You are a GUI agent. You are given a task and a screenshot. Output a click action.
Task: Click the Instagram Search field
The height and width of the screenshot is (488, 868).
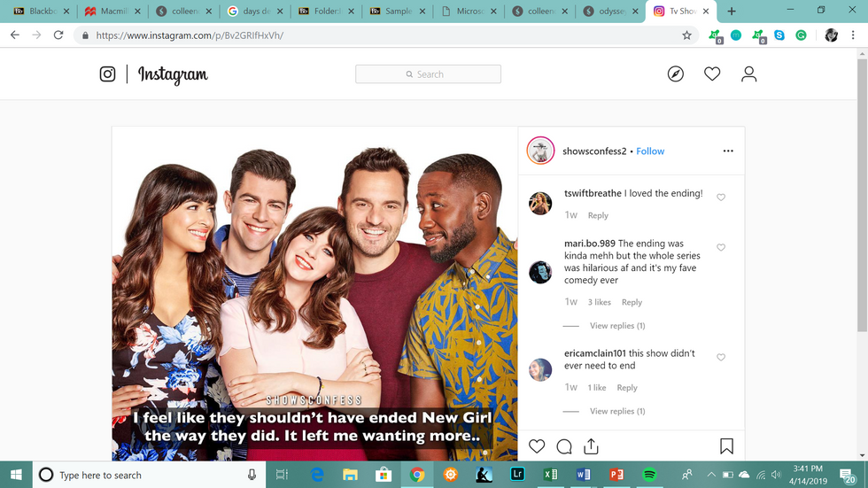(x=428, y=74)
